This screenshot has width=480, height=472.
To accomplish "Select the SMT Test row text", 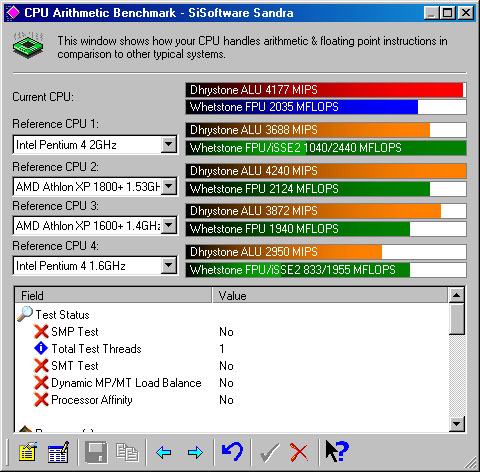I will (x=75, y=366).
